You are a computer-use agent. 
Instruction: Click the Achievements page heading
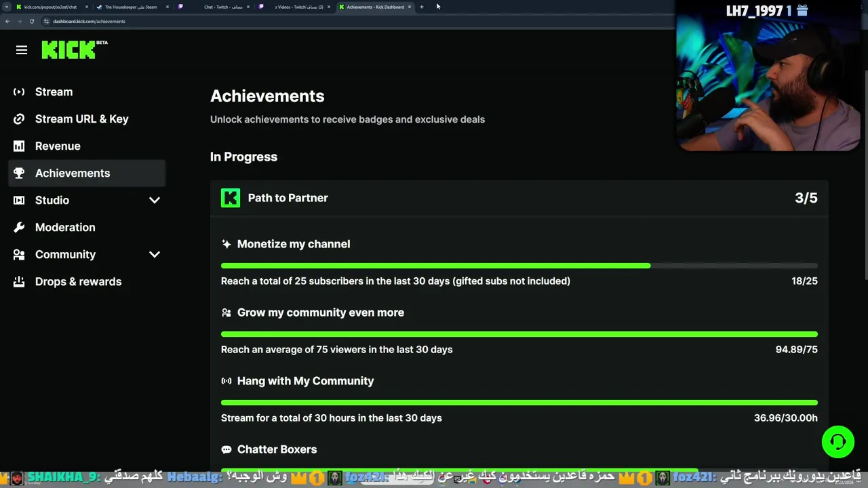pyautogui.click(x=267, y=96)
